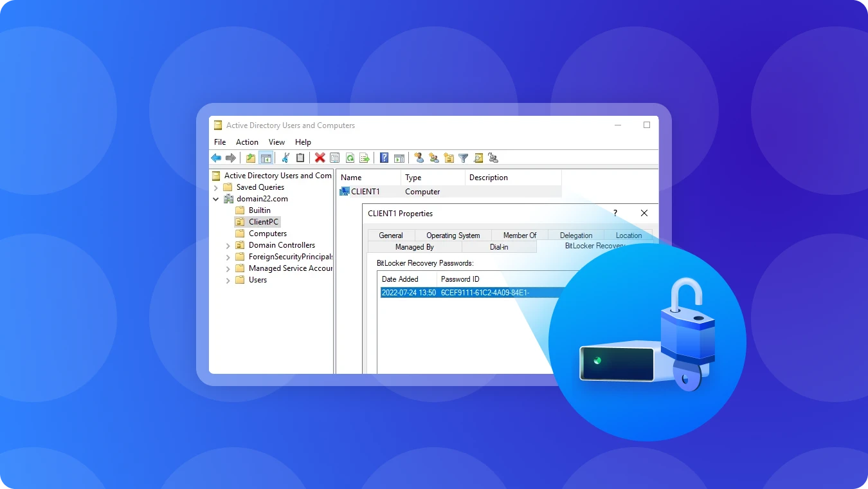The height and width of the screenshot is (489, 868).
Task: Switch to the Managed By tab
Action: pyautogui.click(x=415, y=247)
